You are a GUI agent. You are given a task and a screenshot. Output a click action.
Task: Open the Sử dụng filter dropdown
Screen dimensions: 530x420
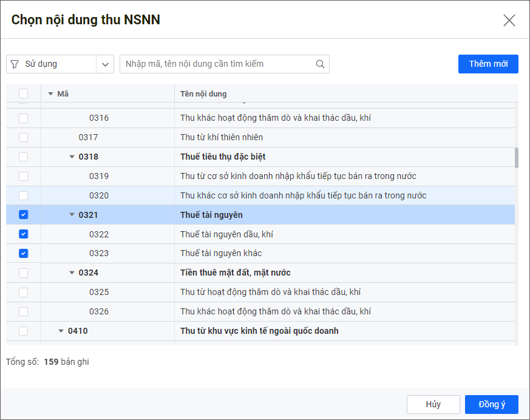pyautogui.click(x=105, y=64)
